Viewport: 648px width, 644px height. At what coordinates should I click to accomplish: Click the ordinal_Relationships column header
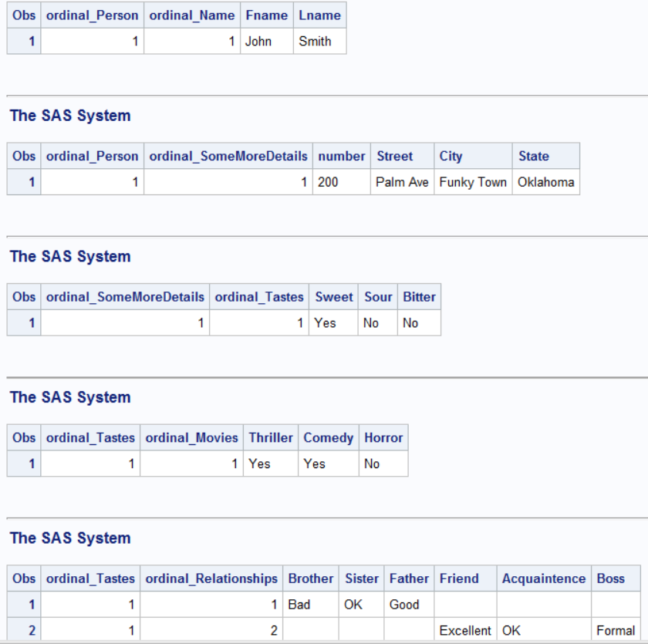coord(211,578)
